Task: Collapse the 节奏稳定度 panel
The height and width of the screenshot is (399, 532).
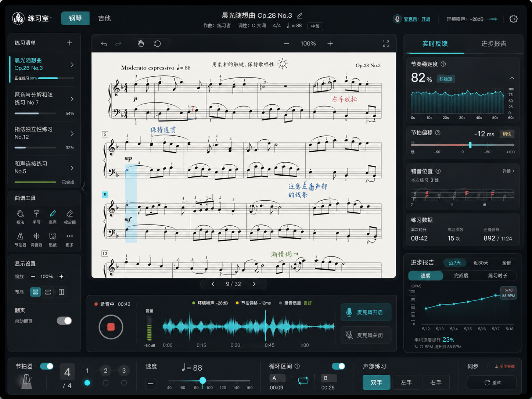Action: point(512,78)
